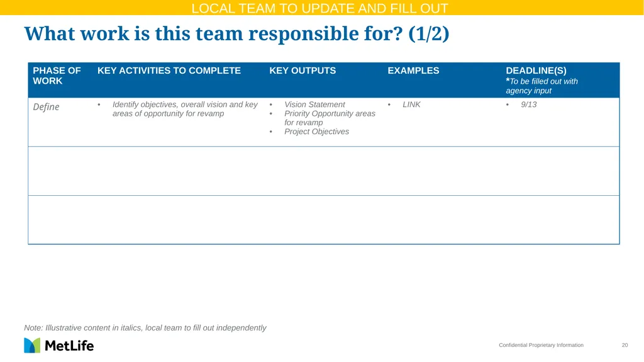Click the 'Note: Illustrative content in italics' footnote
Viewport: 644px width, 362px height.
click(145, 328)
